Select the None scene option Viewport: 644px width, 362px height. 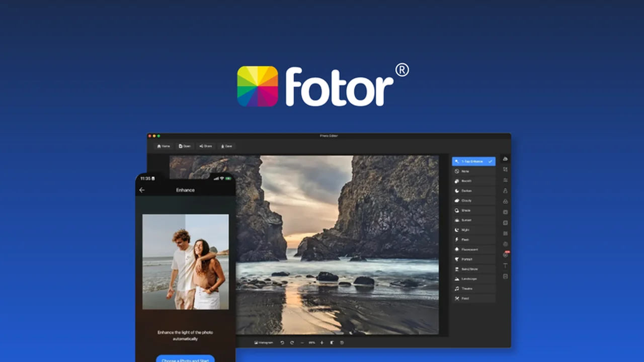pos(473,171)
